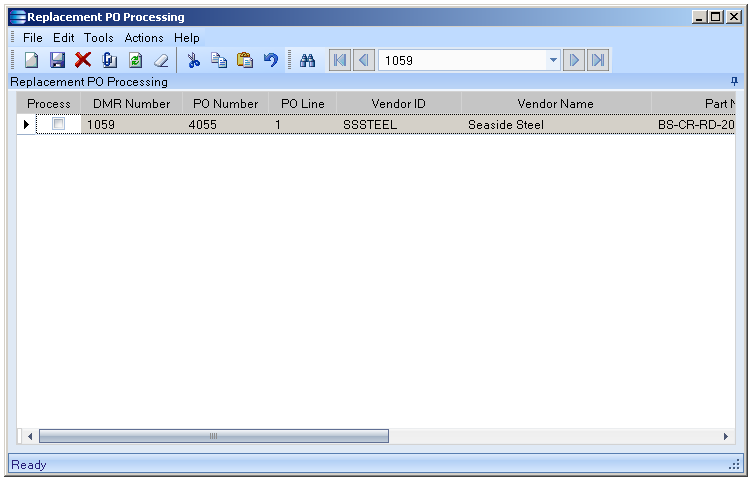Viewport: 753px width, 480px height.
Task: Select the Seaside Steel vendor name cell
Action: (556, 125)
